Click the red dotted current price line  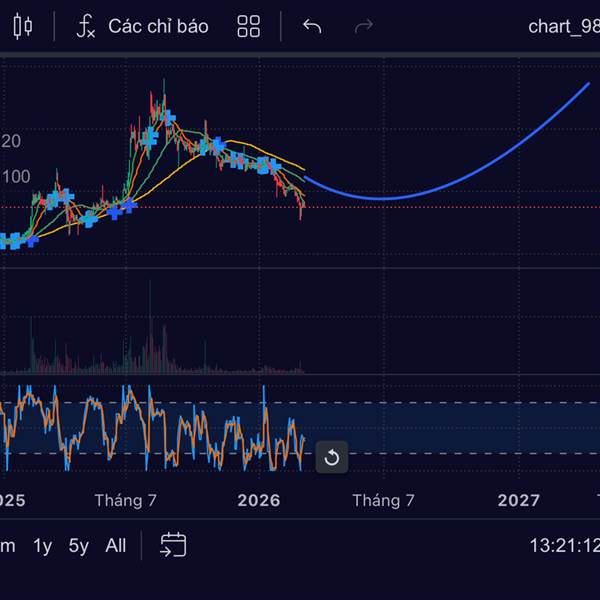[x=452, y=207]
